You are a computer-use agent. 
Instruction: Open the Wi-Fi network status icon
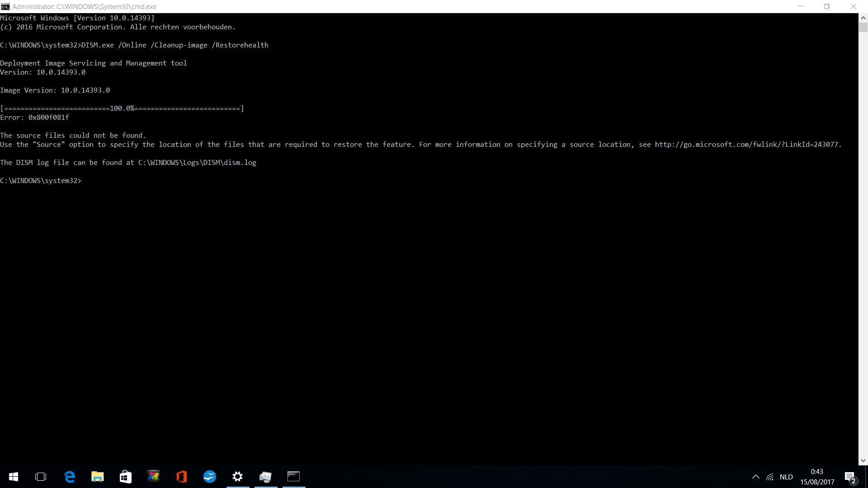(769, 477)
